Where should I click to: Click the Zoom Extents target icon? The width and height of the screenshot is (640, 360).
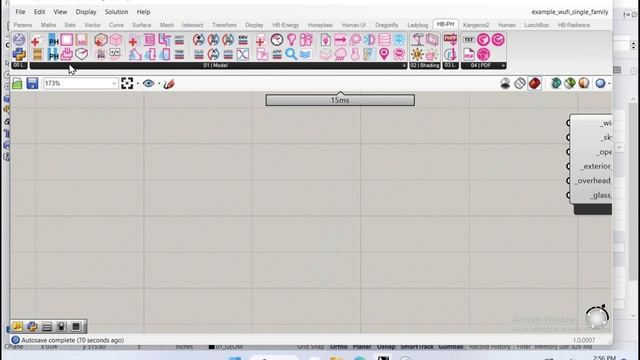coord(127,83)
